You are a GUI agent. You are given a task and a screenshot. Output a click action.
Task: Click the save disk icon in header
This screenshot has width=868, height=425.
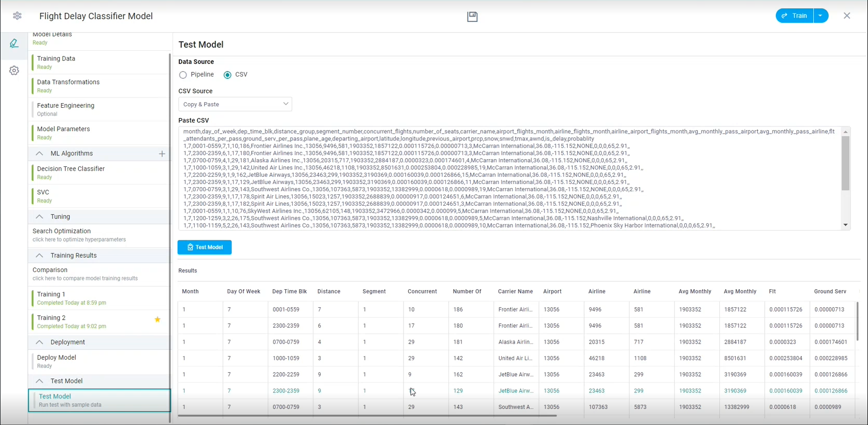coord(472,17)
